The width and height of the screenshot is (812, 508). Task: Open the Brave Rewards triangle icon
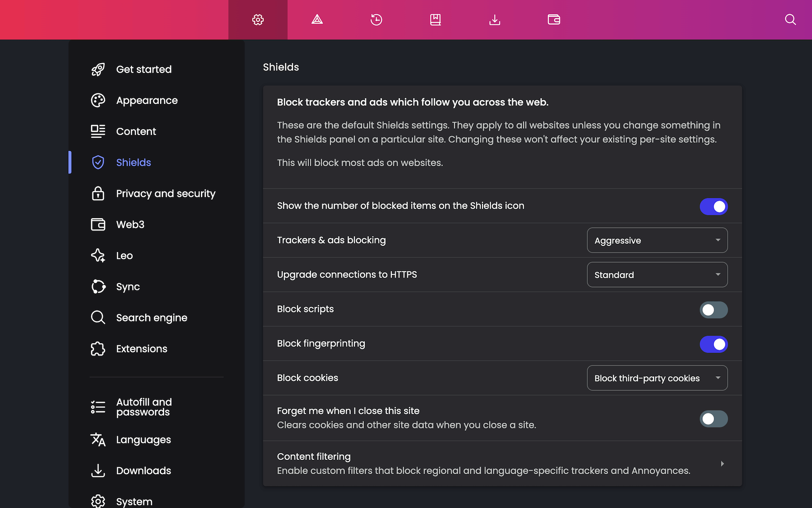(x=317, y=19)
